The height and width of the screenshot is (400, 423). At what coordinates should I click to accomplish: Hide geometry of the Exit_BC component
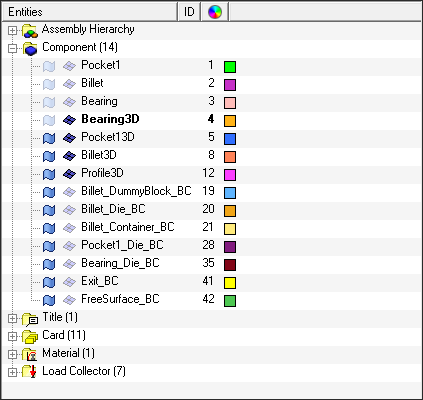(49, 282)
